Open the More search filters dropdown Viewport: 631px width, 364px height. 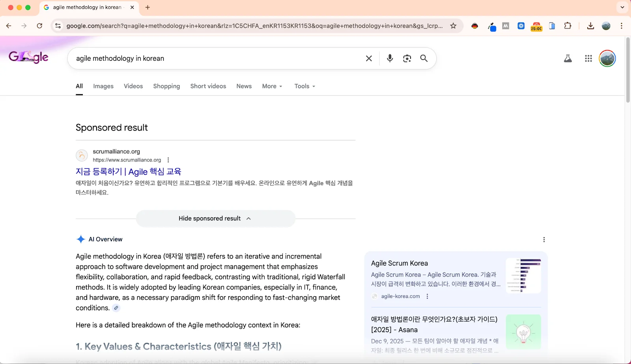(x=272, y=86)
